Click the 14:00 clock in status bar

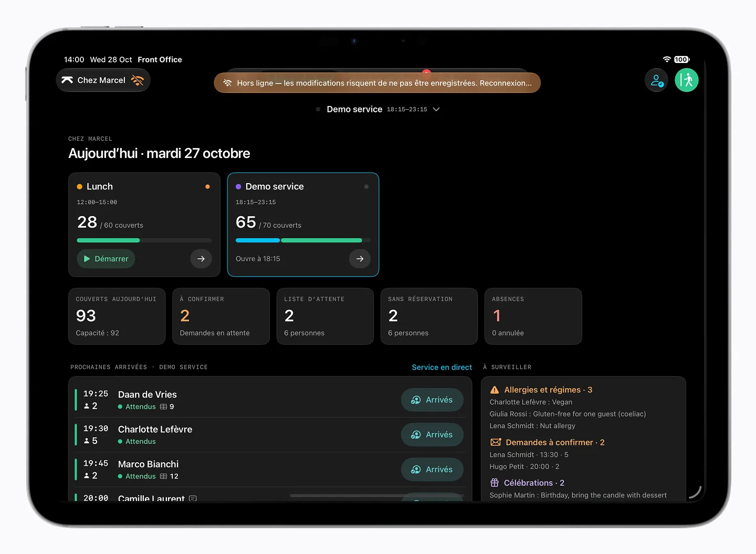pos(74,60)
